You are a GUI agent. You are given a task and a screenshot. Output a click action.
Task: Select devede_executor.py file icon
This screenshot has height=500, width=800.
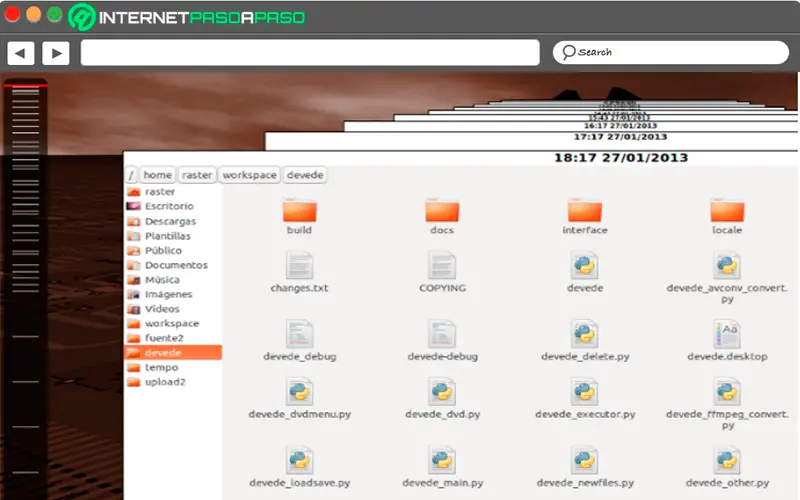[585, 391]
